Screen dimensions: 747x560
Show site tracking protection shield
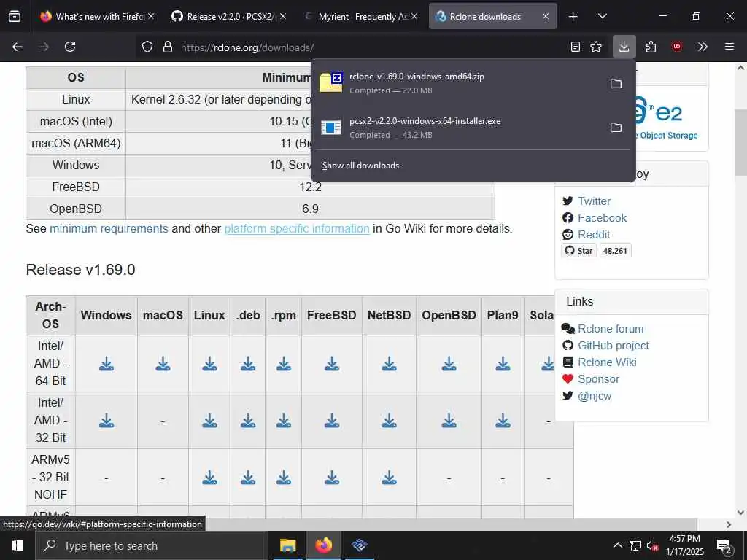[147, 47]
